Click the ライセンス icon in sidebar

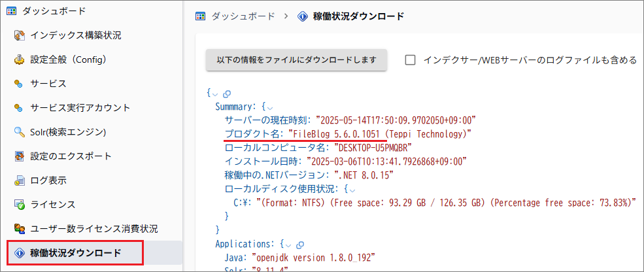point(19,205)
